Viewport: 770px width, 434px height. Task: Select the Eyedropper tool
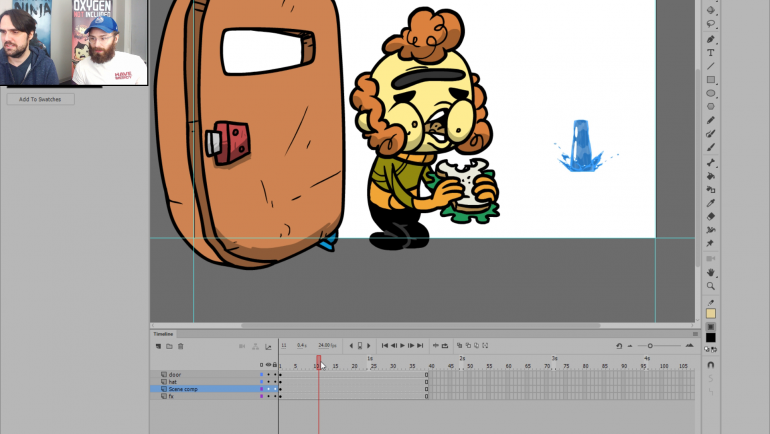click(x=711, y=203)
